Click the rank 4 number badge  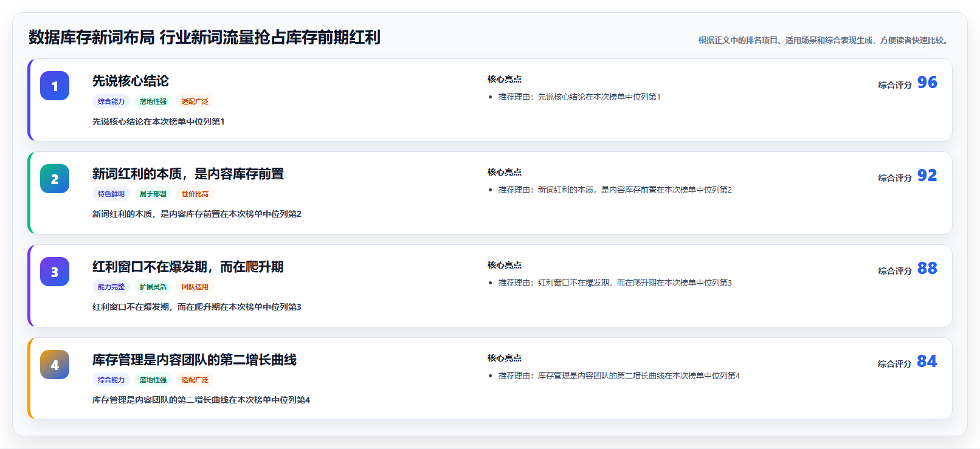click(55, 365)
